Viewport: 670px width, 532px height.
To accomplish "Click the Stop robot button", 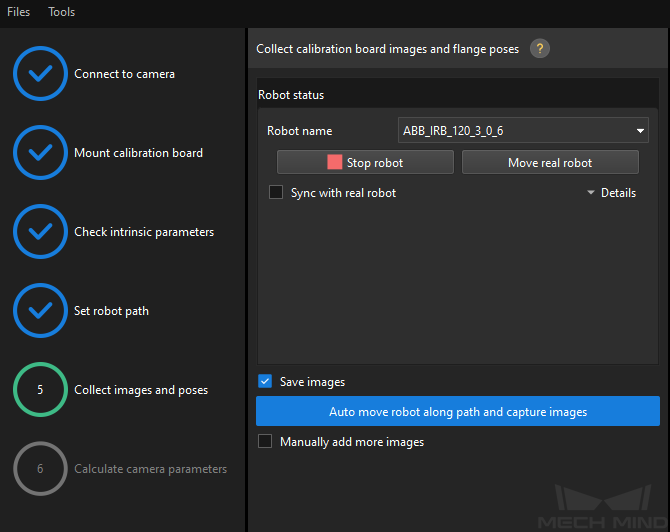I will [365, 162].
